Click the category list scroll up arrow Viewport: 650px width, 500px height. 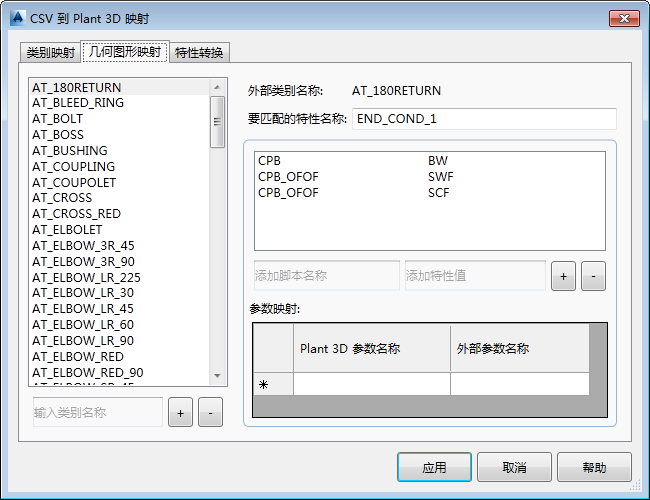click(x=217, y=87)
